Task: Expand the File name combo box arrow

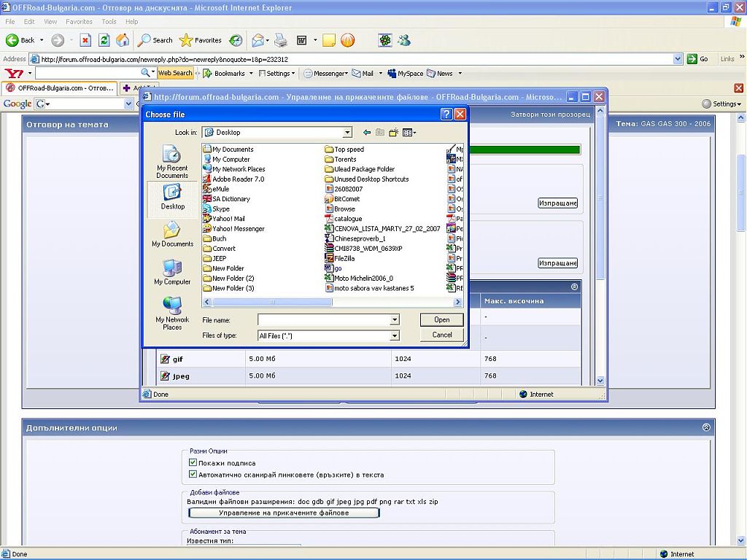Action: 395,319
